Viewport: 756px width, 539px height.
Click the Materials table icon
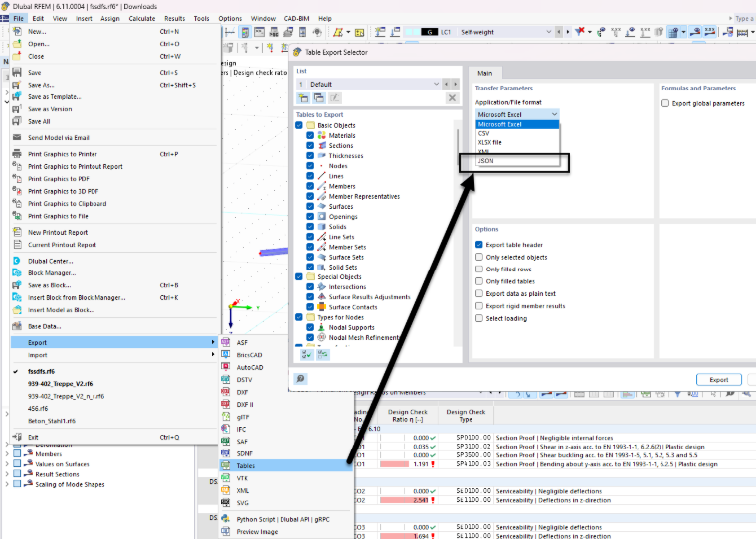click(x=322, y=135)
